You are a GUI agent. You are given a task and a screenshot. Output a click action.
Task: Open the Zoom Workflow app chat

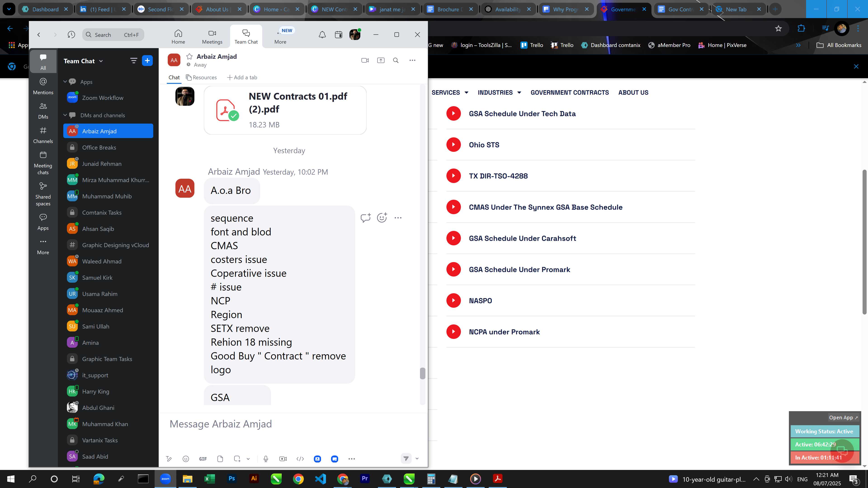(108, 98)
